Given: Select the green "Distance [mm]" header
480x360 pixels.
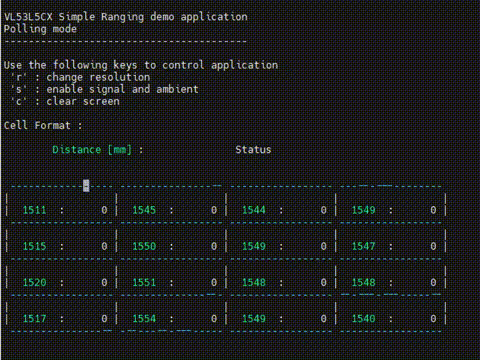Looking at the screenshot, I should (92, 150).
